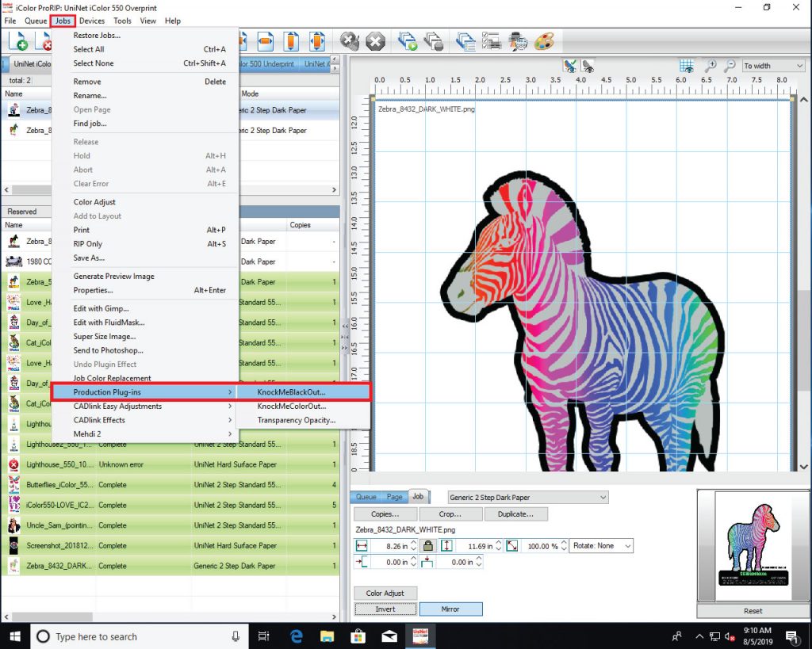The height and width of the screenshot is (649, 812).
Task: Expand the Production Plug-ins submenu
Action: (x=144, y=392)
